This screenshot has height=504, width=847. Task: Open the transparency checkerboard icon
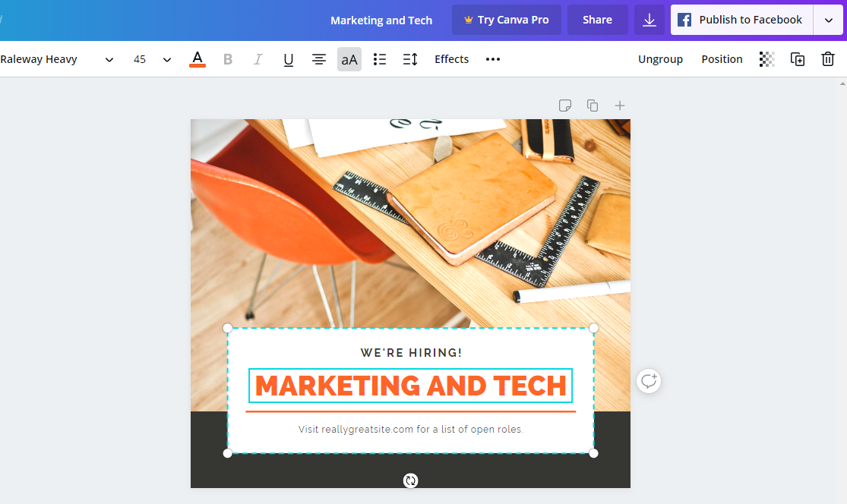(x=767, y=59)
